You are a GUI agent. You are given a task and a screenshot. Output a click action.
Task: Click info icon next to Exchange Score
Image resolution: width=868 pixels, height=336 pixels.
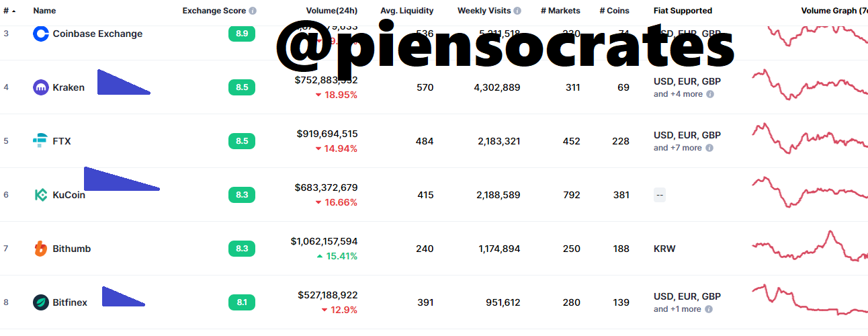click(253, 11)
